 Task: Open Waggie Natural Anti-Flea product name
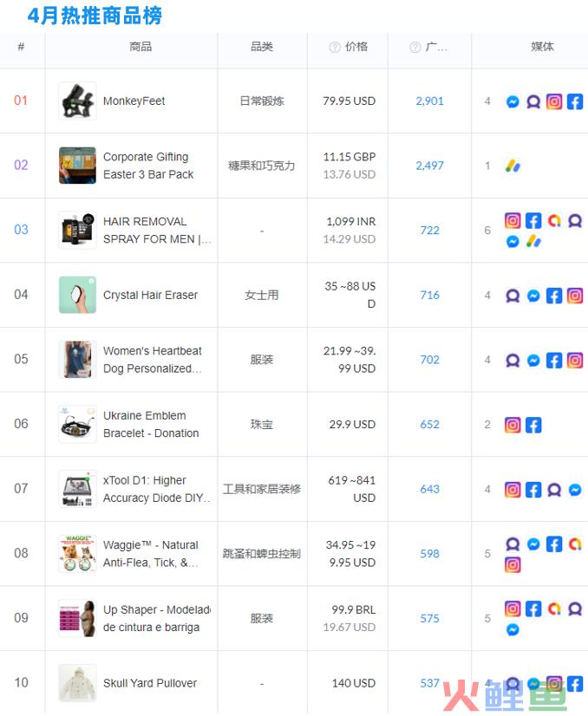pyautogui.click(x=151, y=554)
